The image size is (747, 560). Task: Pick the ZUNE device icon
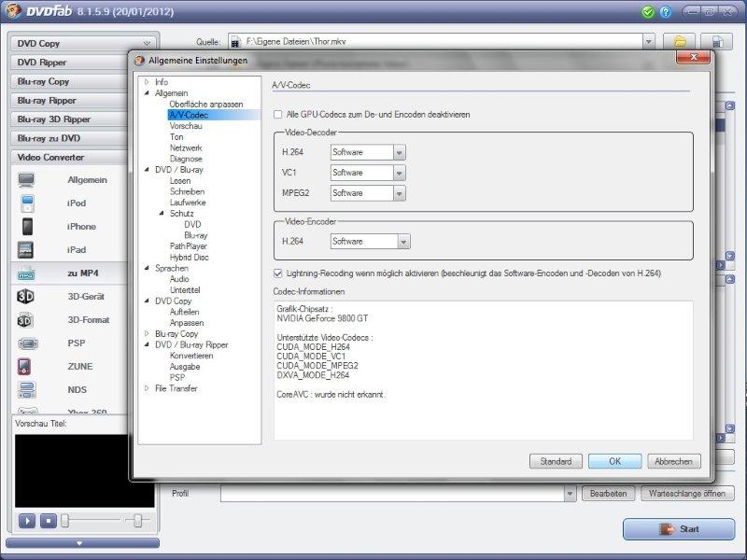coord(26,367)
